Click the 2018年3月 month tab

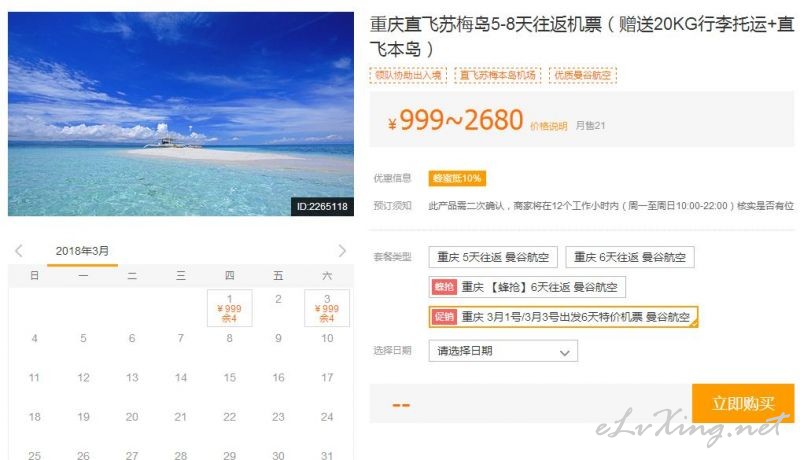pos(82,251)
